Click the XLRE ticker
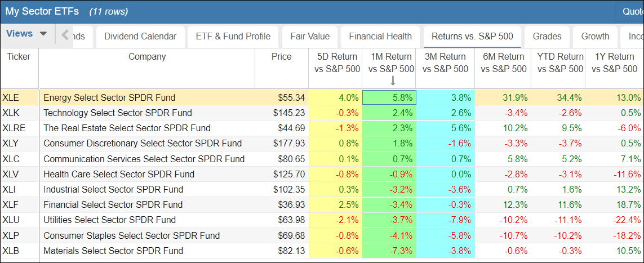 tap(14, 128)
